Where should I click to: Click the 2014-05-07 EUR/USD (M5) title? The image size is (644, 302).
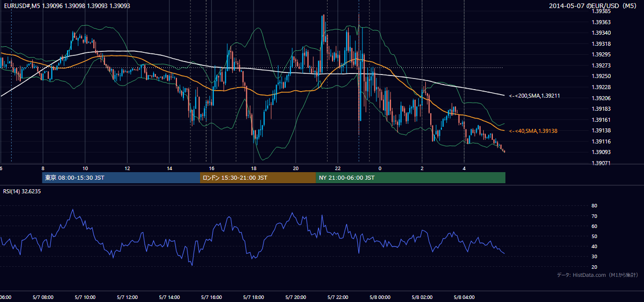(x=593, y=6)
